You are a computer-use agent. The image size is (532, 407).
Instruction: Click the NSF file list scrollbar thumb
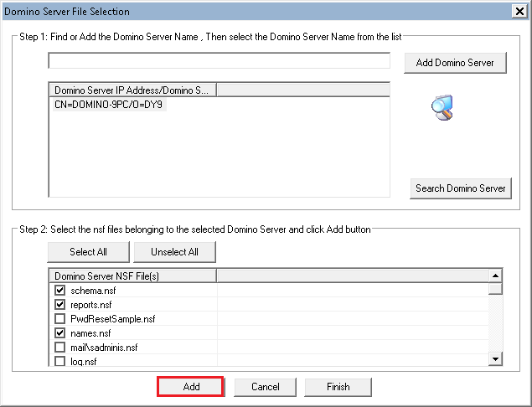coord(495,288)
